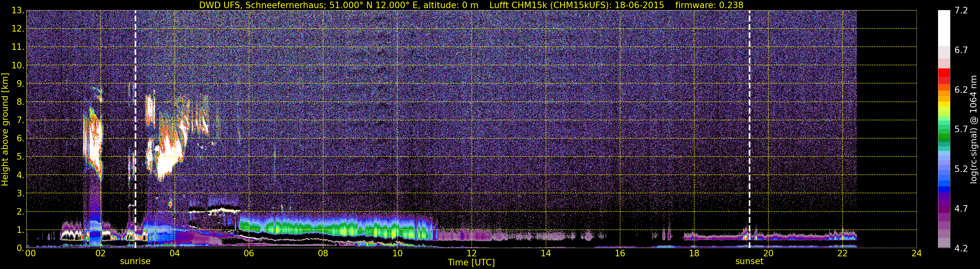Click the time axis tick label "12"
980x269 pixels.
(471, 254)
